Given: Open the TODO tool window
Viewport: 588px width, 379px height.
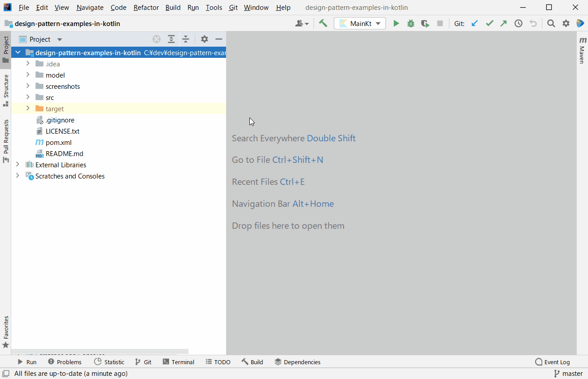Looking at the screenshot, I should [218, 362].
